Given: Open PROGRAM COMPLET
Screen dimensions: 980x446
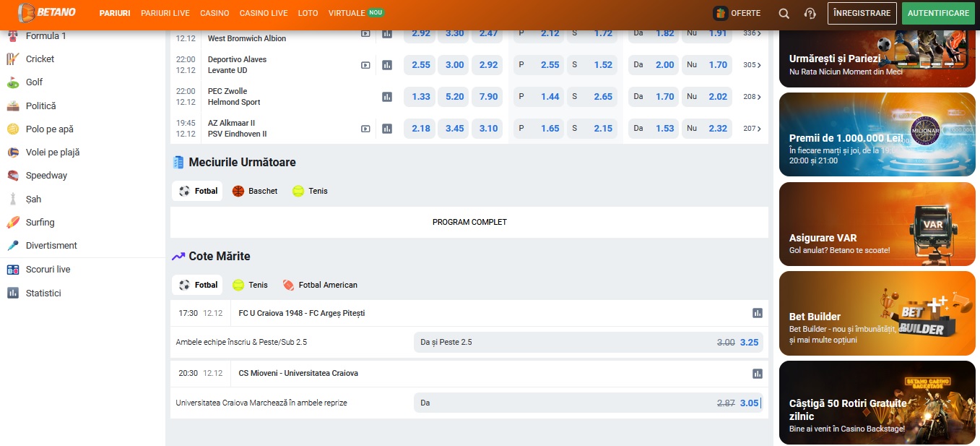Looking at the screenshot, I should pyautogui.click(x=469, y=223).
